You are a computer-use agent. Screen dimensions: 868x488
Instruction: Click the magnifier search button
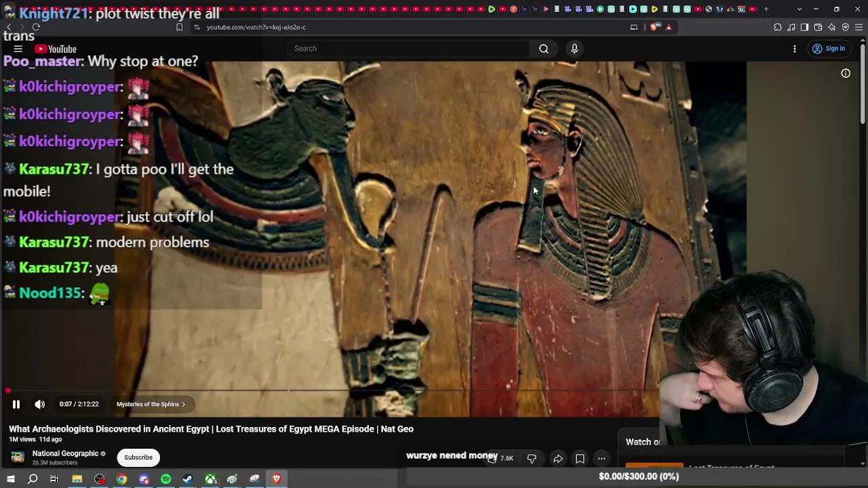[544, 49]
